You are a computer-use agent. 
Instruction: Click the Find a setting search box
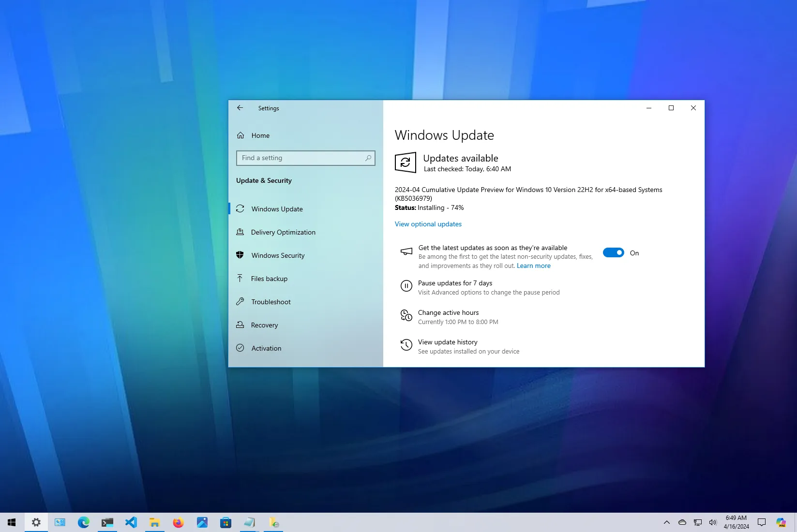click(x=305, y=158)
